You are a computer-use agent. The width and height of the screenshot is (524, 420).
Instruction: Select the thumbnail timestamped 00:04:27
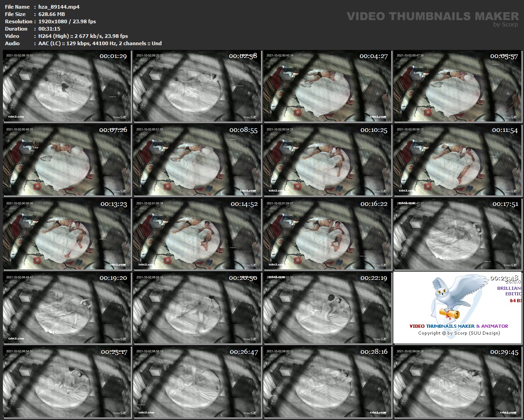[328, 86]
